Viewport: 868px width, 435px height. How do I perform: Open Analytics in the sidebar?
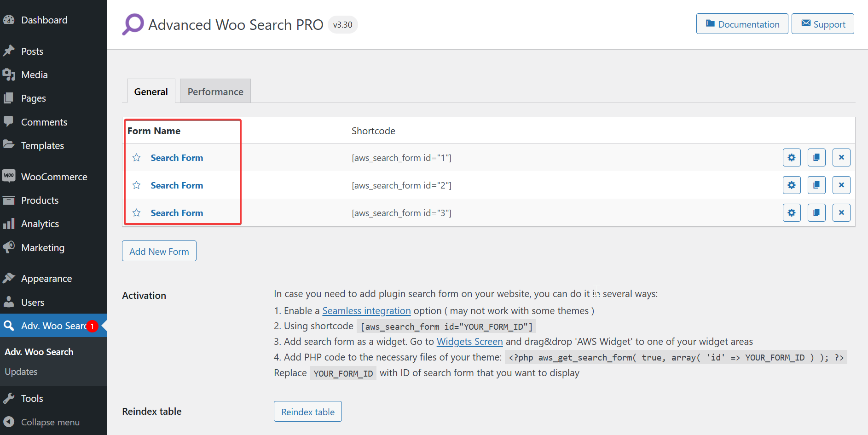pyautogui.click(x=53, y=223)
